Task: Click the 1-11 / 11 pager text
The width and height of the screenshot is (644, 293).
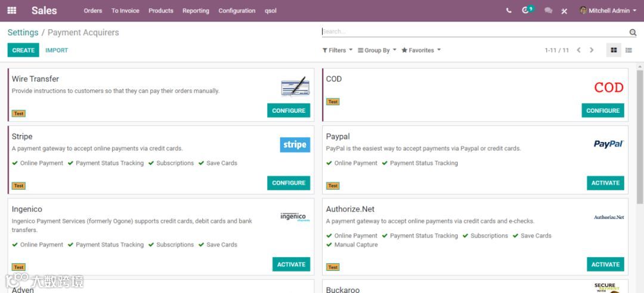Action: coord(557,50)
